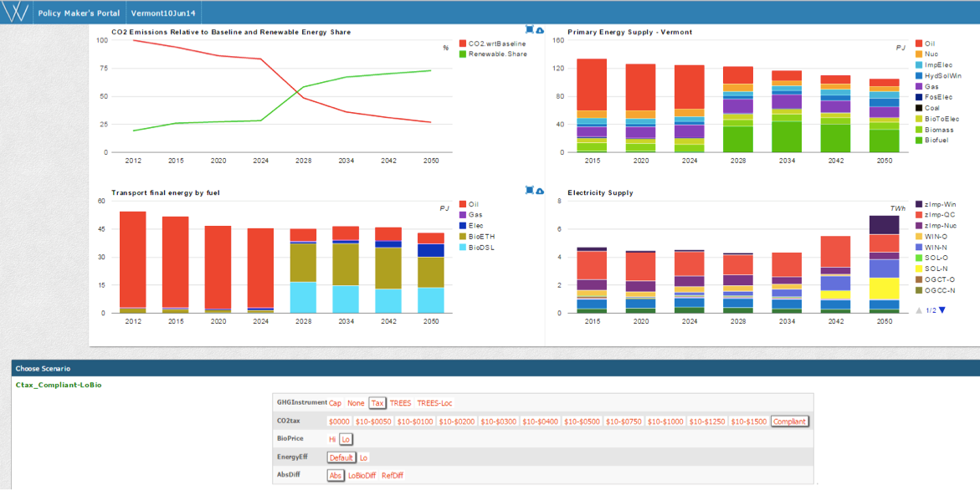Choose the Lo EnergyEff option

pos(363,458)
